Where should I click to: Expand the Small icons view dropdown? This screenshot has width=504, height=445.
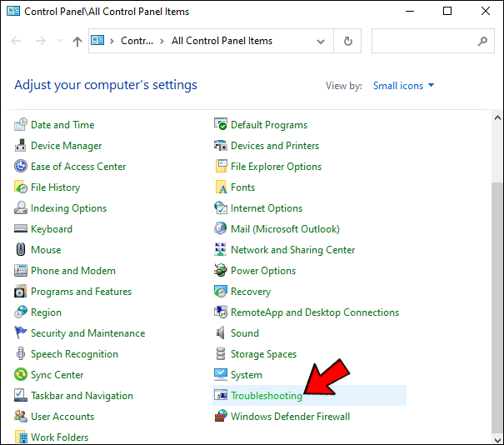[403, 86]
